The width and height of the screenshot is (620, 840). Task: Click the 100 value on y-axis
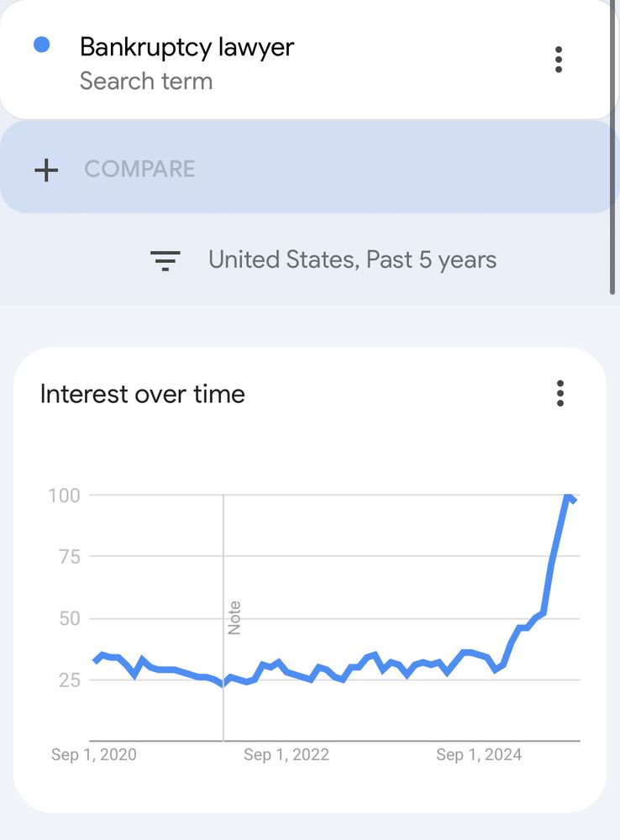(x=64, y=495)
